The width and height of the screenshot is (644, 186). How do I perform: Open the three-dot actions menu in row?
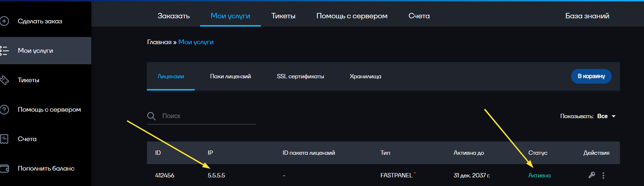603,175
